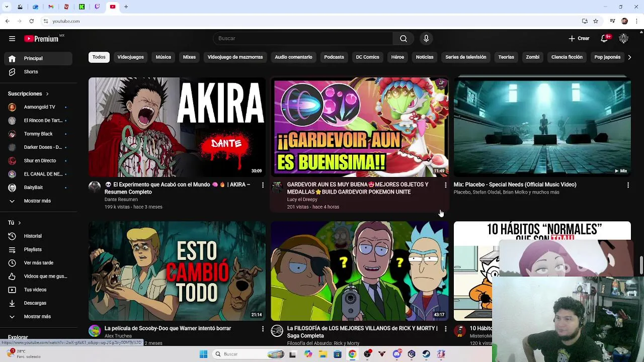The width and height of the screenshot is (644, 362).
Task: Start voice search with microphone icon
Action: 426,39
